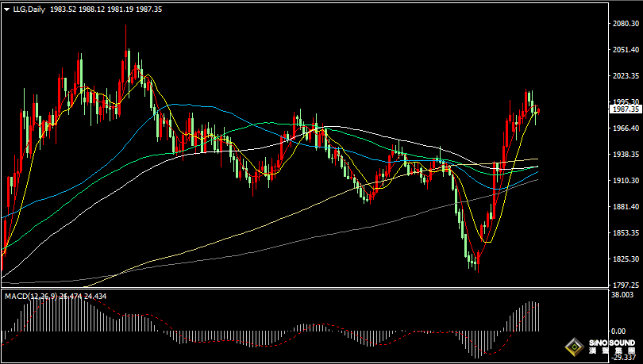Click the tallest MACD histogram bars on right
Image resolution: width=643 pixels, height=364 pixels.
tap(530, 316)
